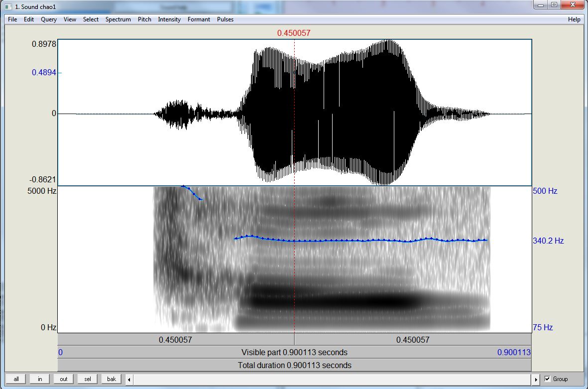The width and height of the screenshot is (588, 389).
Task: Click the 0.4894 amplitude label
Action: point(44,72)
